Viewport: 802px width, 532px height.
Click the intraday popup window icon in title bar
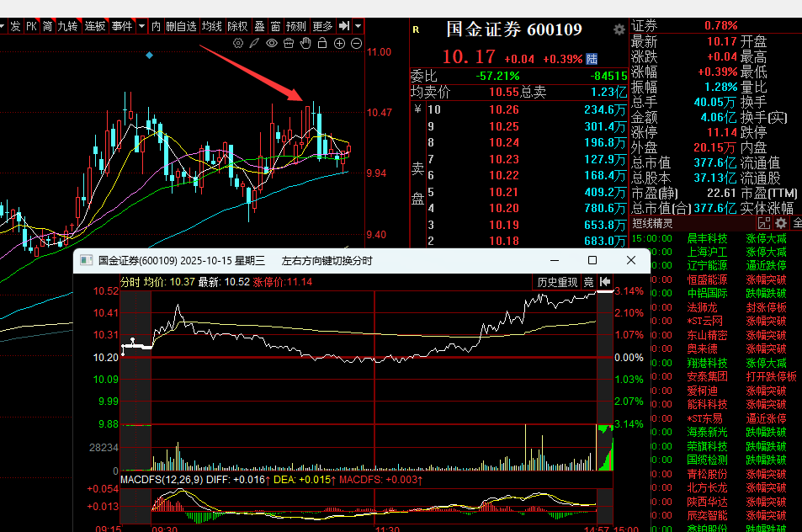[x=87, y=260]
